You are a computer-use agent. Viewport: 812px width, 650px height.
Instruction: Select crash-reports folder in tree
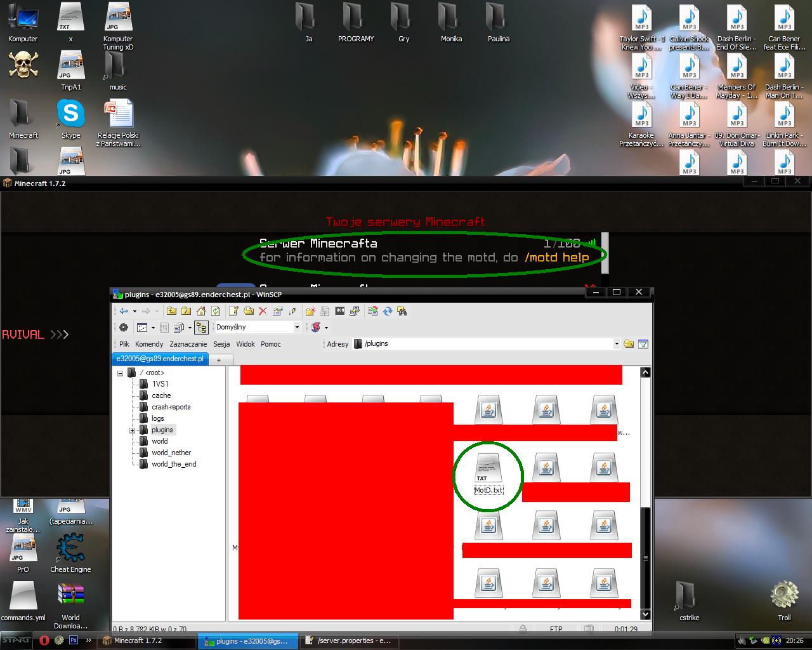171,407
